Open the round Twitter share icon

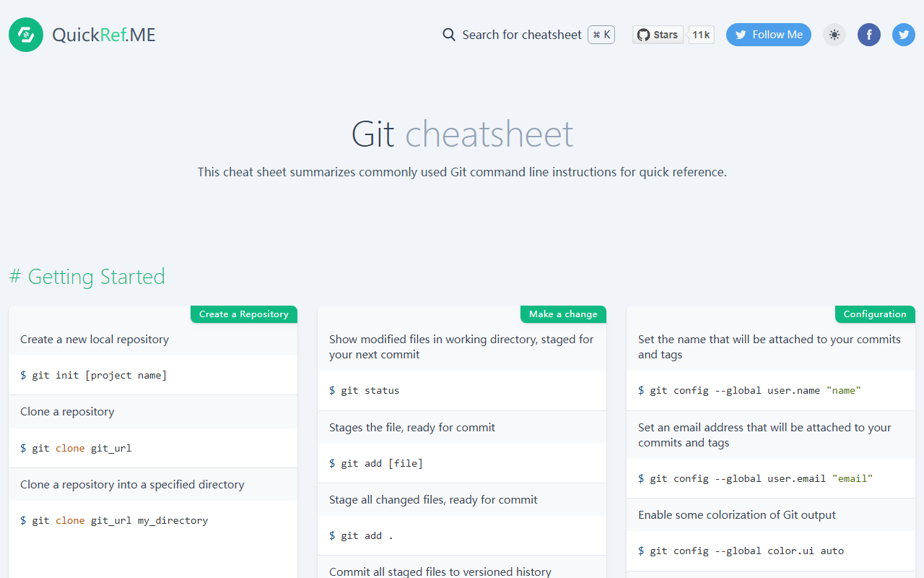pos(904,35)
